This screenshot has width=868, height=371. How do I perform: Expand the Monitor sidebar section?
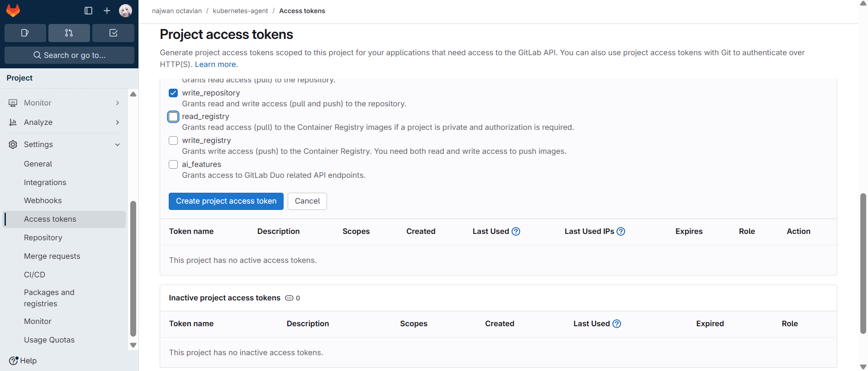[64, 103]
